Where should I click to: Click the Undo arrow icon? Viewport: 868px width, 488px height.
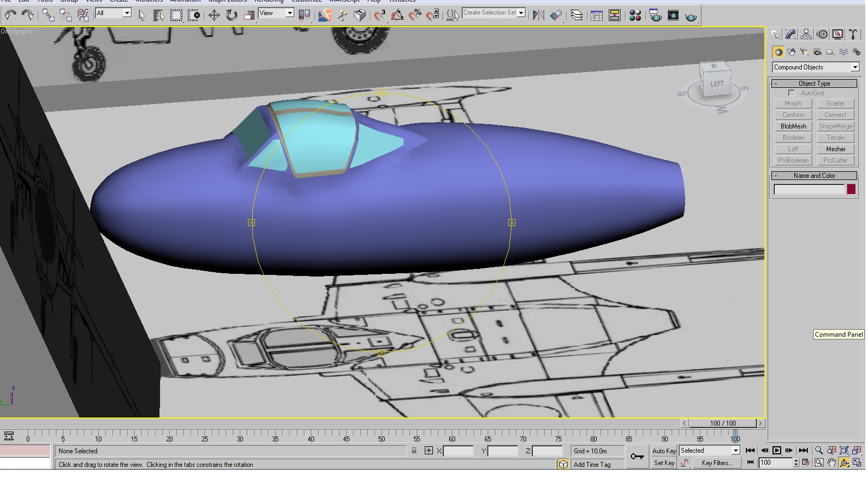[10, 15]
